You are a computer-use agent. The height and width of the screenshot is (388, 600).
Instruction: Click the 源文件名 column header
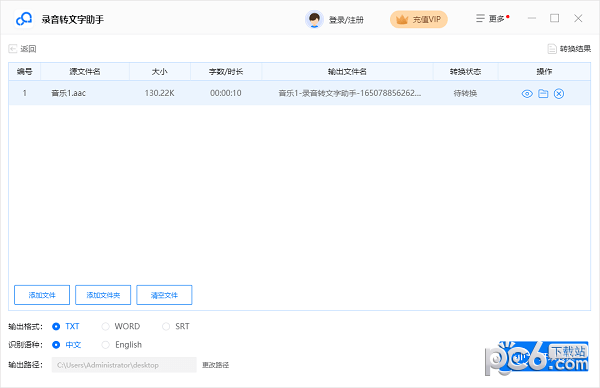coord(85,72)
